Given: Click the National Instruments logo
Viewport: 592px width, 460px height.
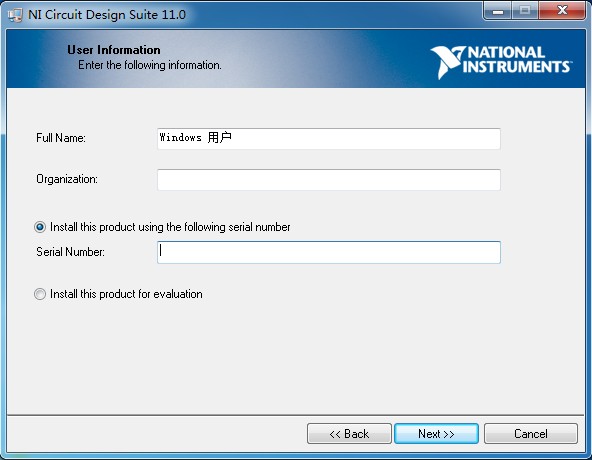Looking at the screenshot, I should 501,62.
